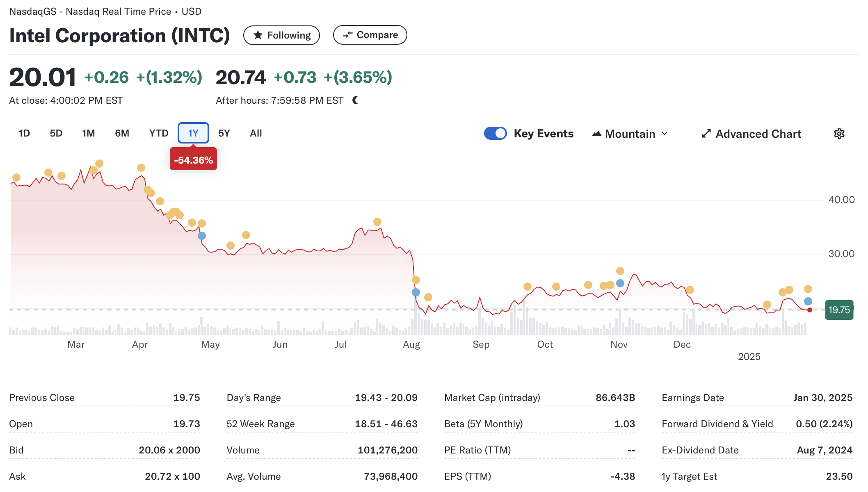Screen dimensions: 868x492
Task: Select the 6M time range
Action: [x=122, y=133]
